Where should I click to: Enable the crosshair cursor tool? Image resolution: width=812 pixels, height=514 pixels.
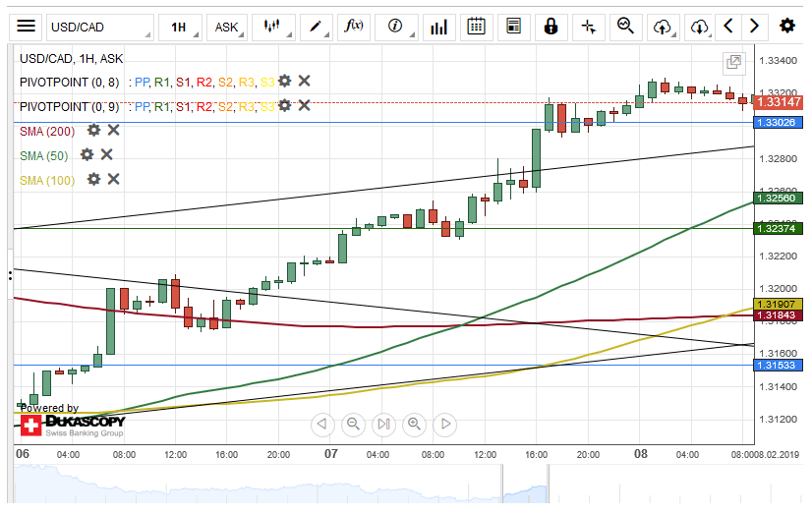(588, 27)
